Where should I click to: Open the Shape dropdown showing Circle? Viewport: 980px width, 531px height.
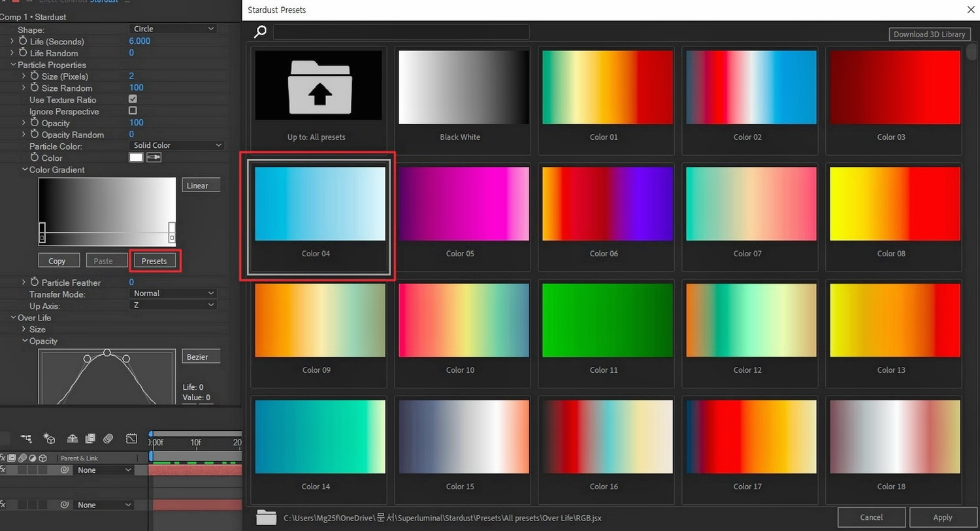172,29
